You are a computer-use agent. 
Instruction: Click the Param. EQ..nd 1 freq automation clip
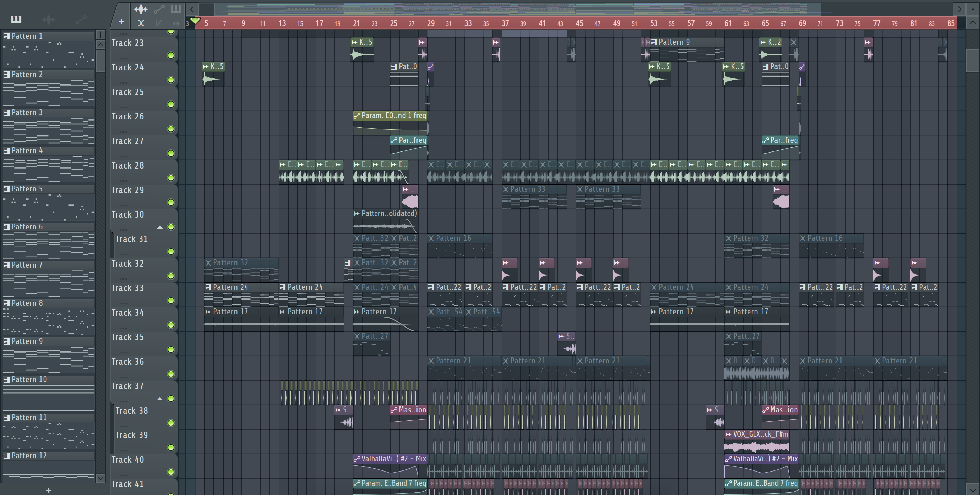pos(390,123)
